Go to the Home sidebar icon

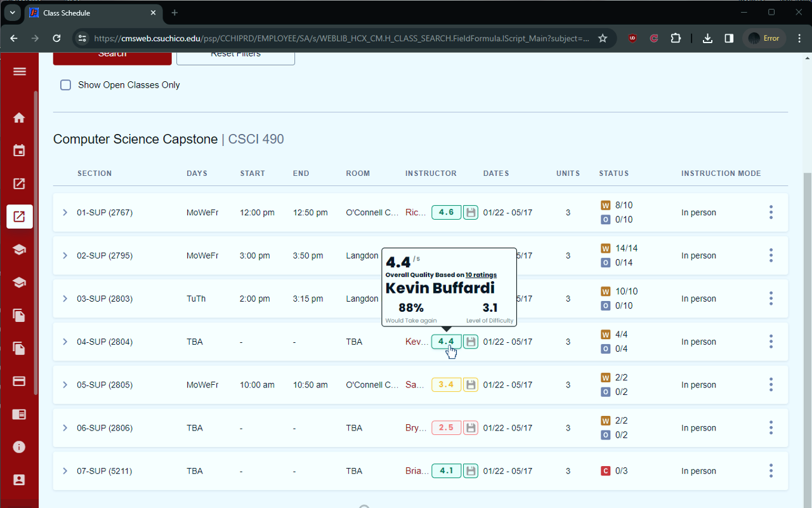(19, 117)
